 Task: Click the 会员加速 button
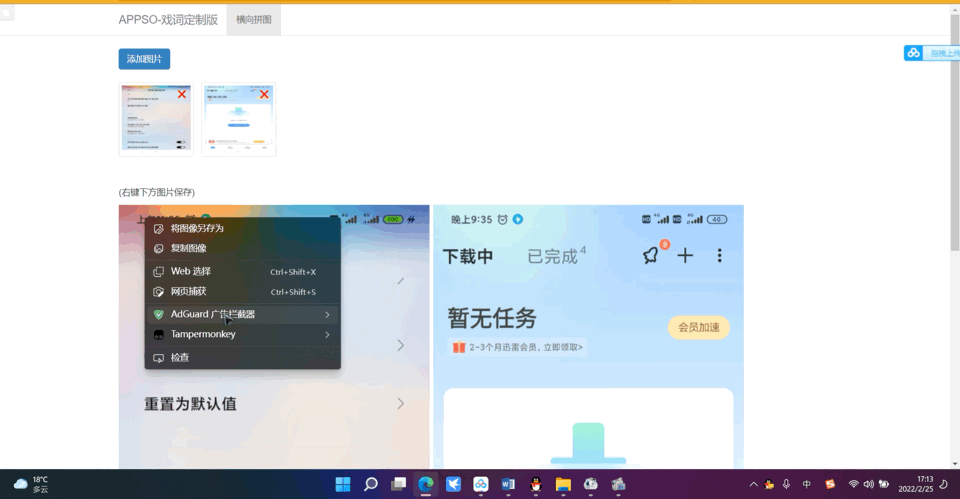click(x=699, y=328)
